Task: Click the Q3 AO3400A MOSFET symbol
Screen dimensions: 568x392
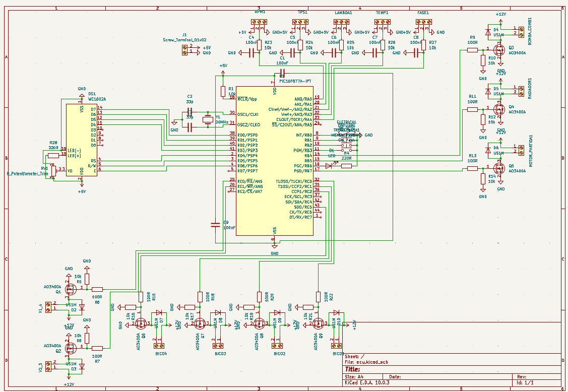Action: pos(499,50)
